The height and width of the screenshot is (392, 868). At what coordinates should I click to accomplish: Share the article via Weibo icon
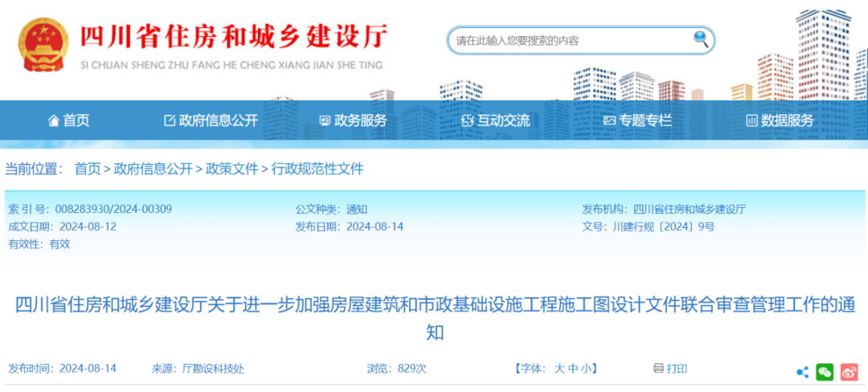click(849, 372)
